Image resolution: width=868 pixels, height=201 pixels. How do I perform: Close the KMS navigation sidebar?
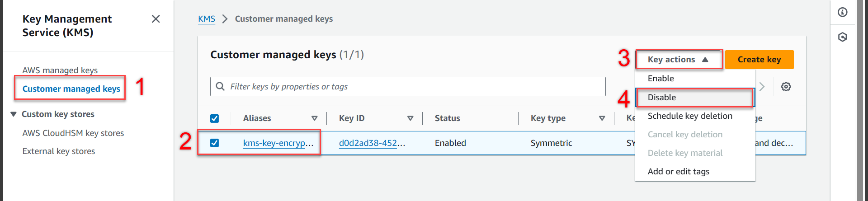click(156, 19)
